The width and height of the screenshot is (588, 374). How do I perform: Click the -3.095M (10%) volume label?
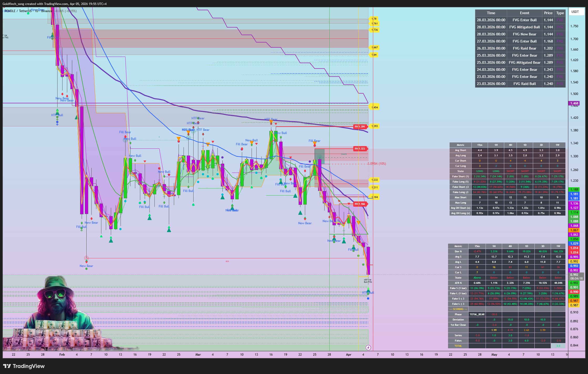[x=377, y=164]
